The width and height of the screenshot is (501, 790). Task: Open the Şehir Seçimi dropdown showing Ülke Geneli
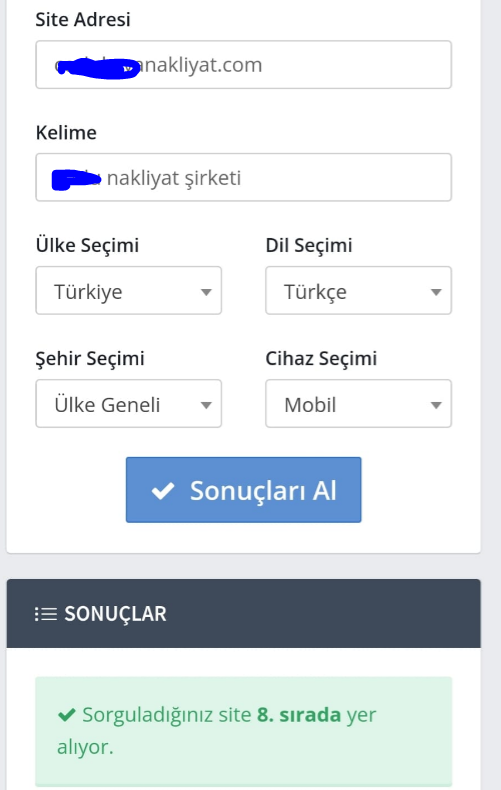tap(129, 404)
